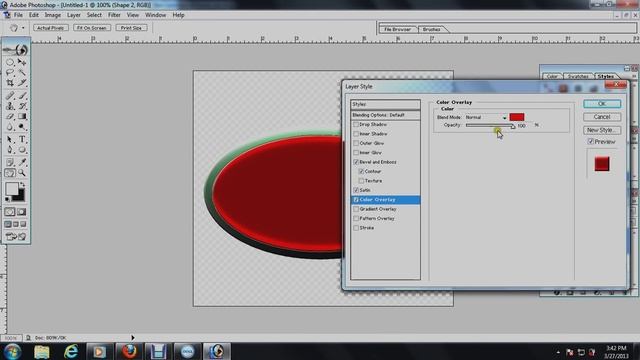The width and height of the screenshot is (640, 360).
Task: Select the Healing Brush tool
Action: tap(10, 96)
